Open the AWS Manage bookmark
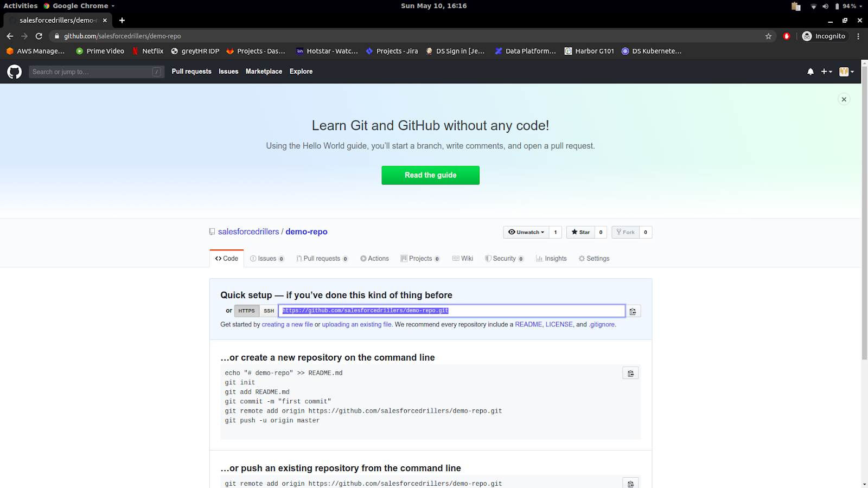868x488 pixels. click(35, 51)
